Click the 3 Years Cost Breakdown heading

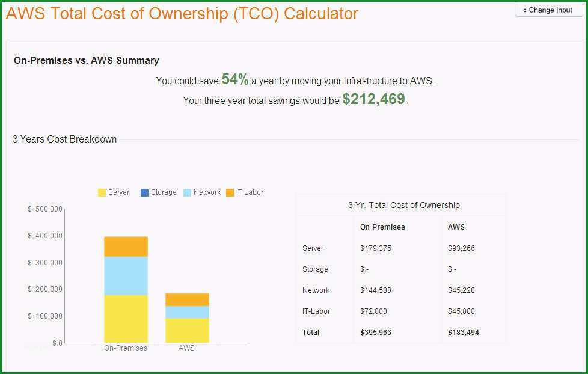(x=64, y=139)
